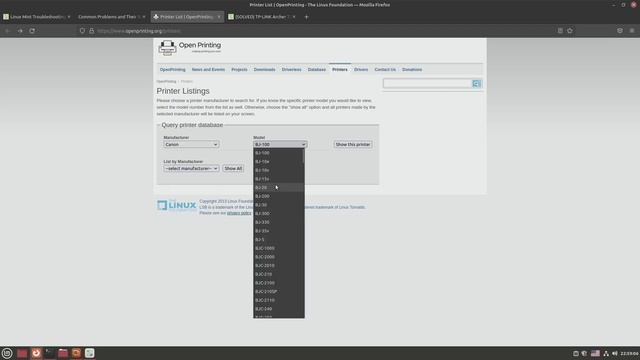Reload the current page
The image size is (640, 360).
(32, 31)
